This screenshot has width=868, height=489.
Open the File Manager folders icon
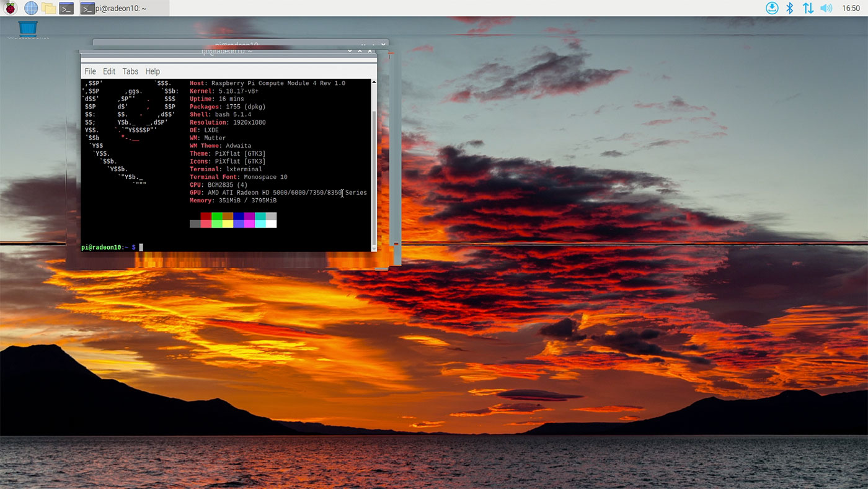(49, 8)
